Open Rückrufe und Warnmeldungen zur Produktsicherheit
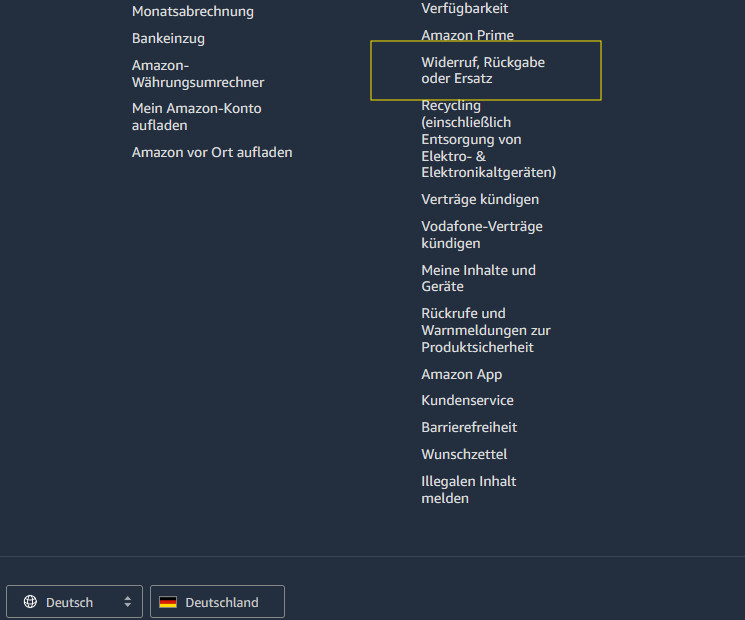This screenshot has height=620, width=745. [486, 330]
